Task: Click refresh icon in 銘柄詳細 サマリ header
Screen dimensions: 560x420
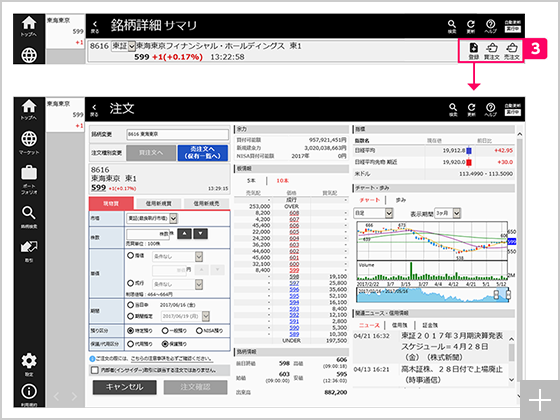Action: pos(471,24)
